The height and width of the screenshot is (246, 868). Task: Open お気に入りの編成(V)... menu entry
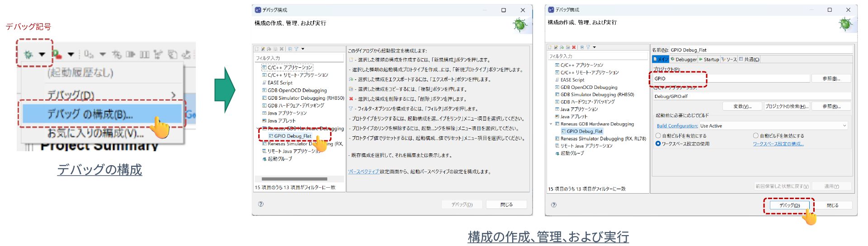[95, 133]
